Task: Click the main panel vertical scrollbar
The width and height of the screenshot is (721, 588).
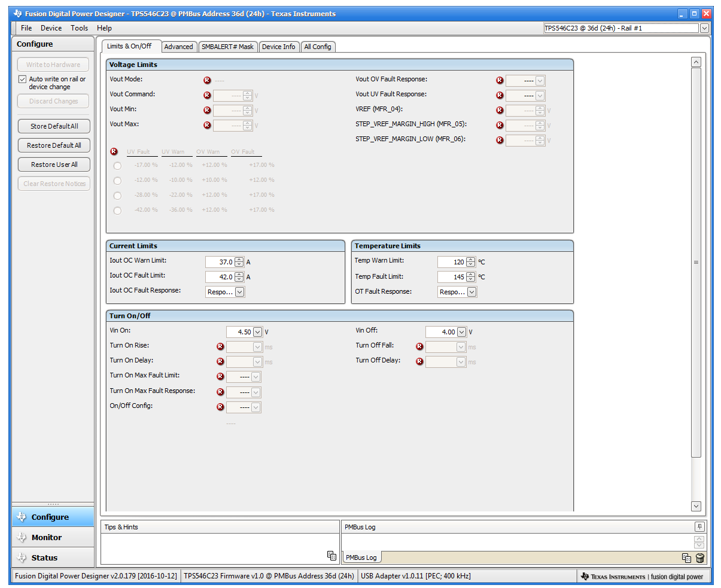Action: [695, 262]
